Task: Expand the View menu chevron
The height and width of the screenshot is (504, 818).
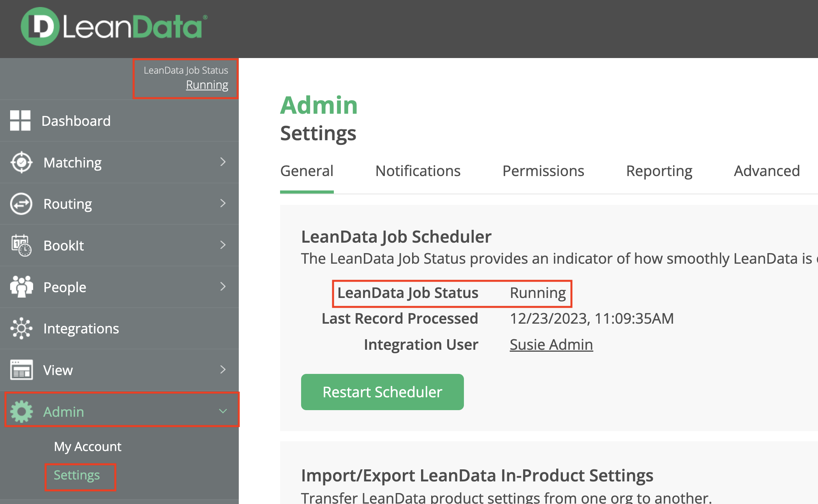Action: pos(223,370)
